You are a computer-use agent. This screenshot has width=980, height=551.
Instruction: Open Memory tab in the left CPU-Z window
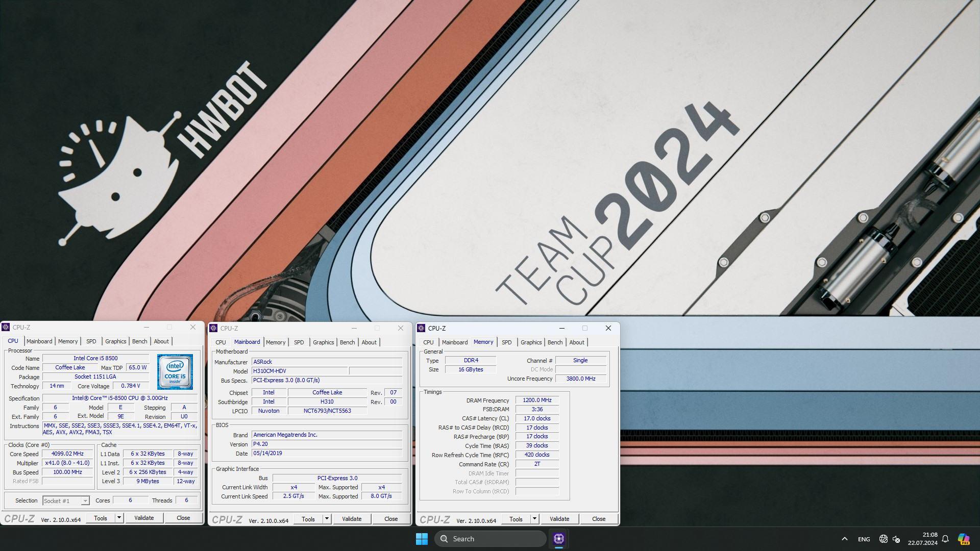68,341
